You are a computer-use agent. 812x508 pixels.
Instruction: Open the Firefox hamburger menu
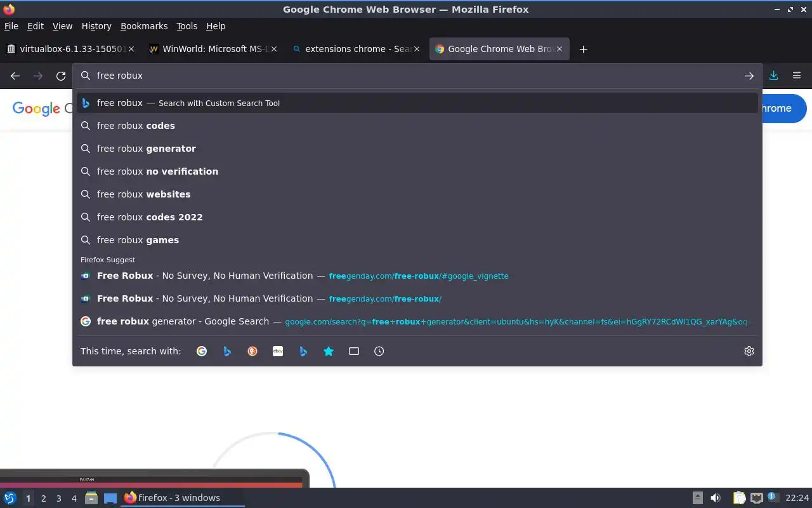tap(797, 76)
